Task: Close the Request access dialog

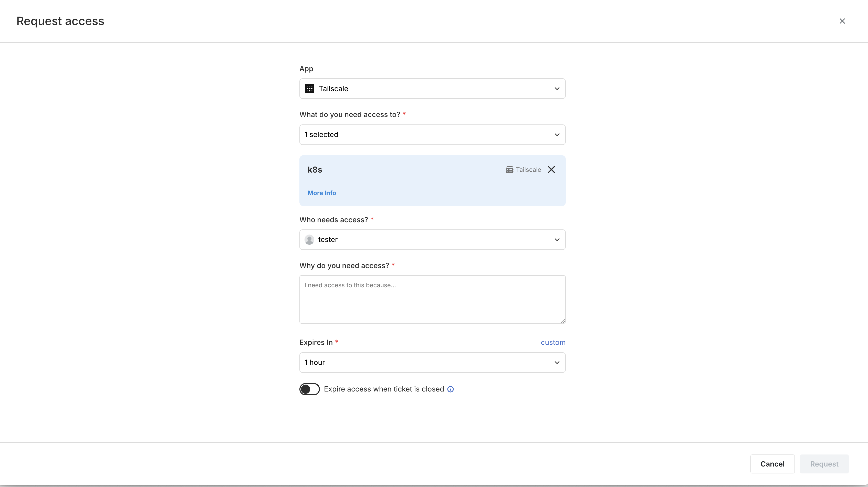Action: [842, 21]
